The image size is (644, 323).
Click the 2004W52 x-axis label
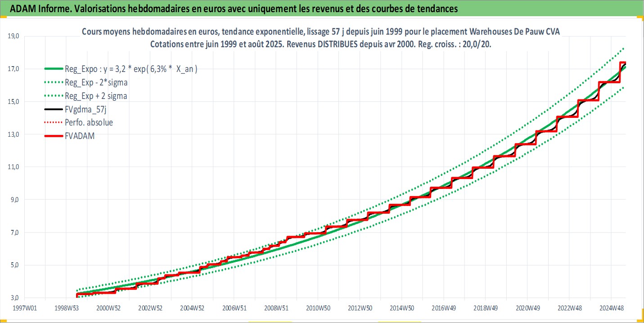(192, 308)
